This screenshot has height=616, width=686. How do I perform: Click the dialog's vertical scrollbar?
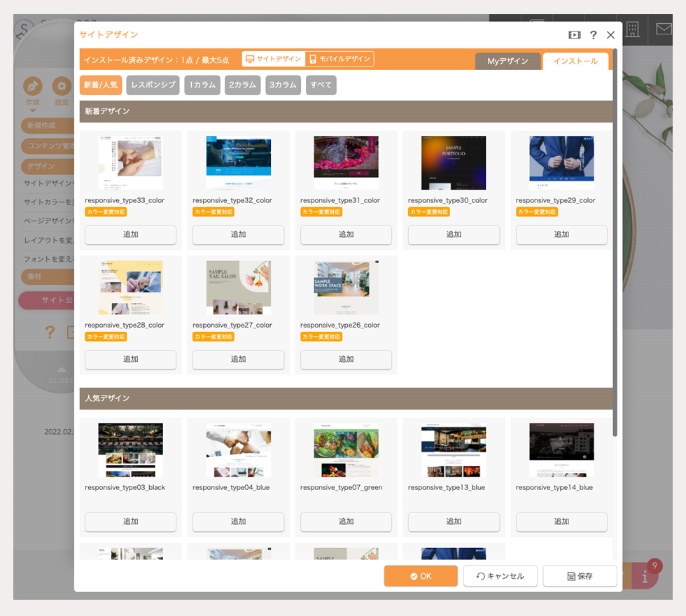pos(615,243)
